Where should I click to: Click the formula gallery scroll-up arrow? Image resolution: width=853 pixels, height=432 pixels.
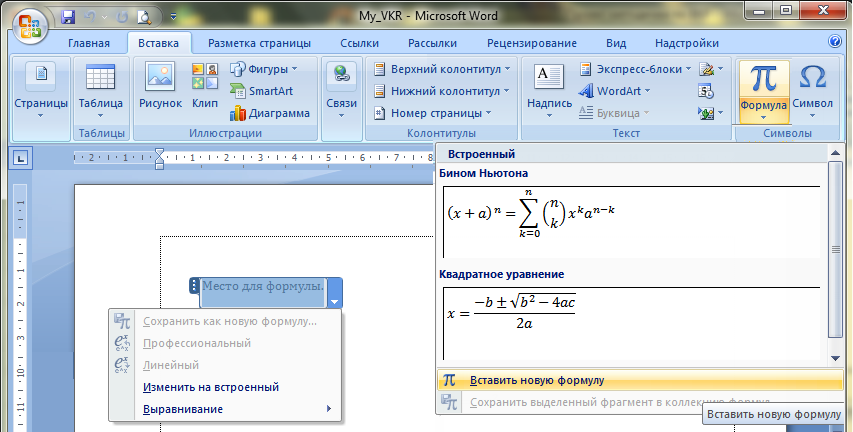[x=836, y=153]
